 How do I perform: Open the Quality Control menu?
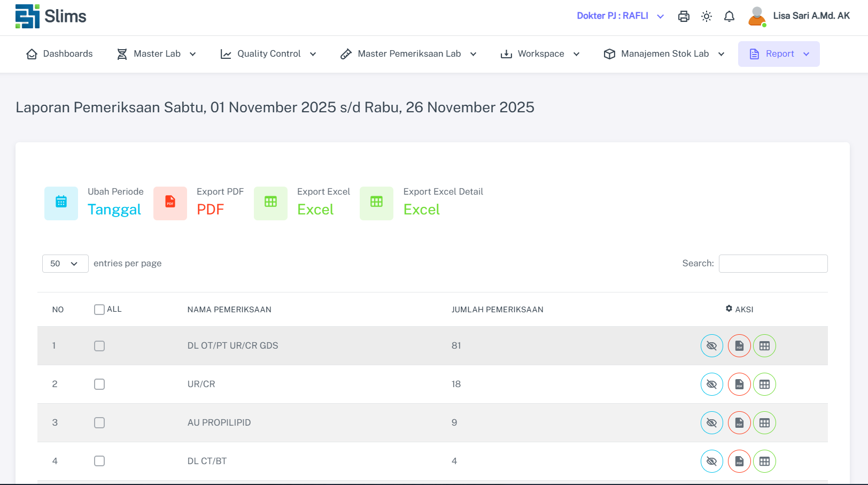point(268,54)
